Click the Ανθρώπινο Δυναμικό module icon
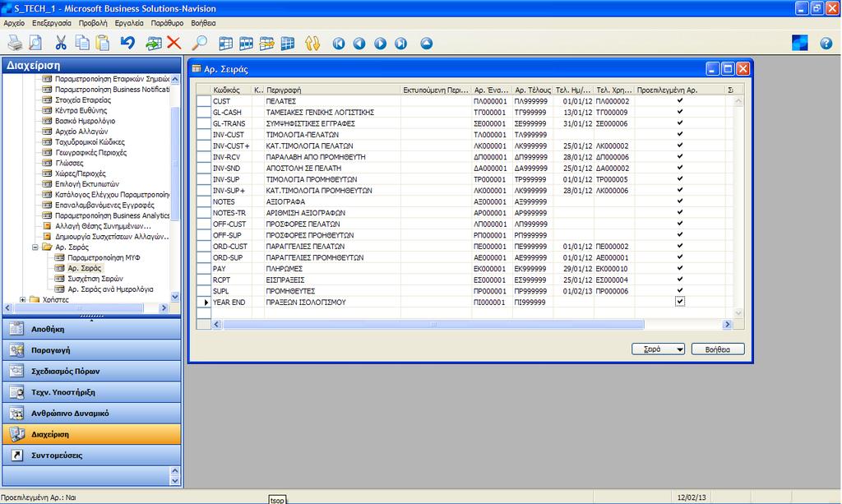The width and height of the screenshot is (842, 504). pyautogui.click(x=16, y=414)
